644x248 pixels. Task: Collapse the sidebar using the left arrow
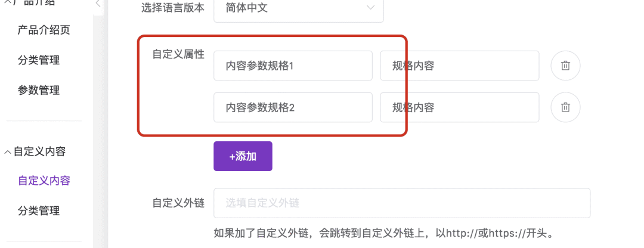(98, 4)
